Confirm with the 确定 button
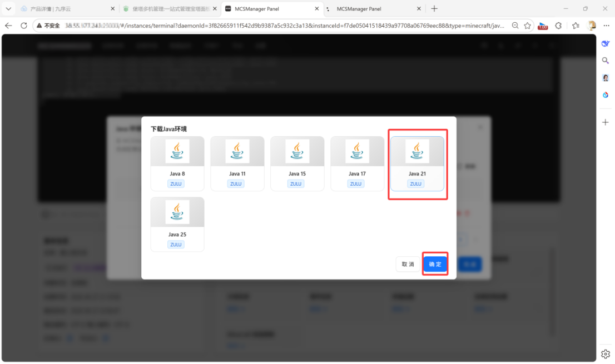The height and width of the screenshot is (364, 615). point(435,264)
